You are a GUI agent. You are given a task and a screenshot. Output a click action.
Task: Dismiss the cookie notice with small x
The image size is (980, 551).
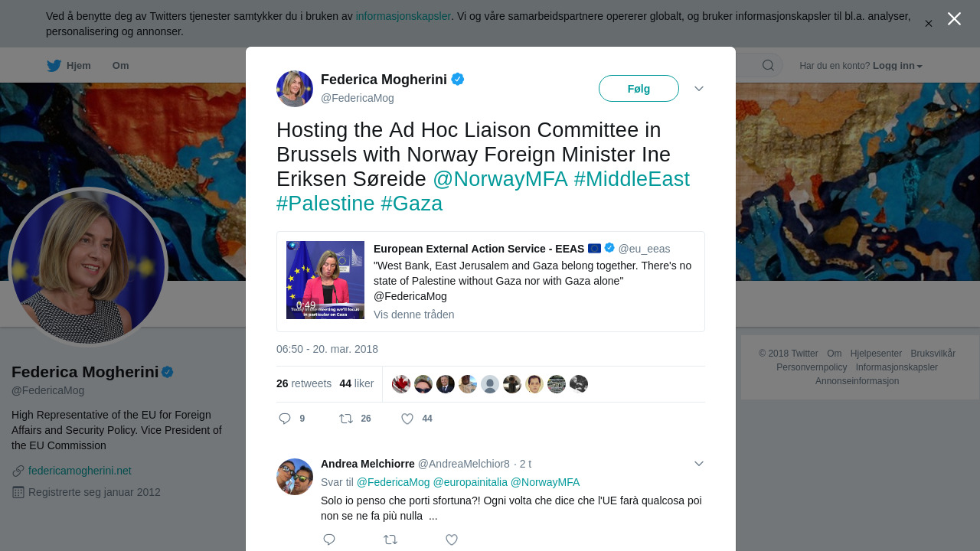pyautogui.click(x=929, y=24)
